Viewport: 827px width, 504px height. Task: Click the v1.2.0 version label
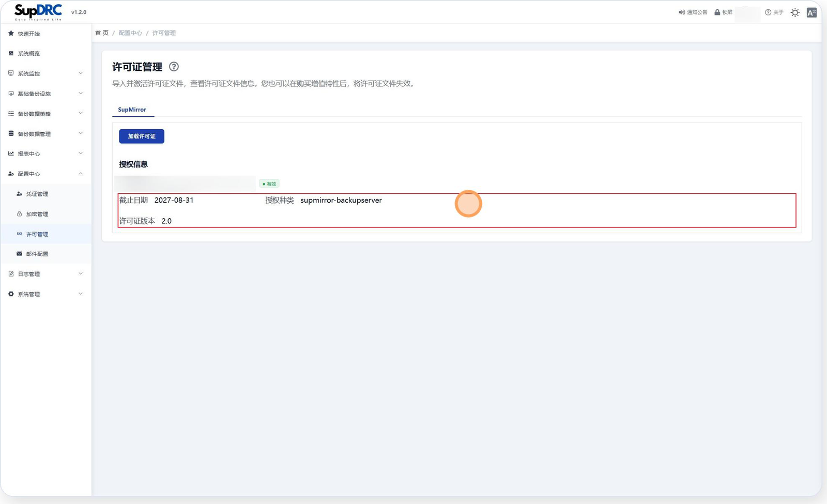tap(79, 12)
